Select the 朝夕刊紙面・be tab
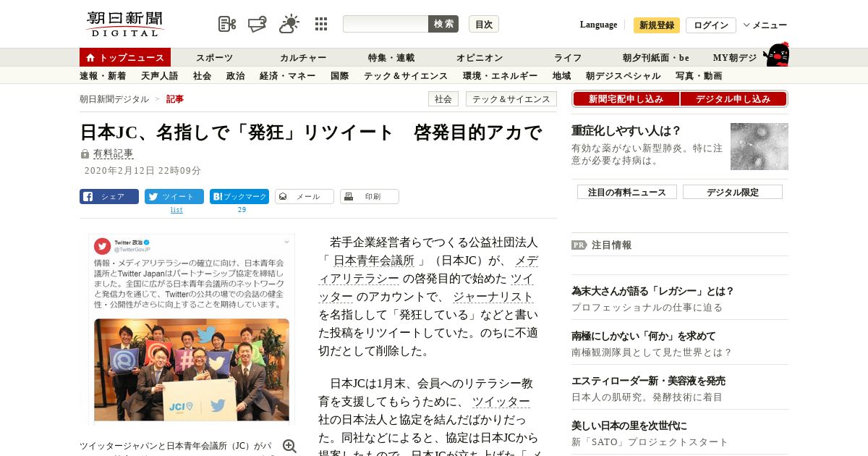The width and height of the screenshot is (868, 456). [656, 57]
